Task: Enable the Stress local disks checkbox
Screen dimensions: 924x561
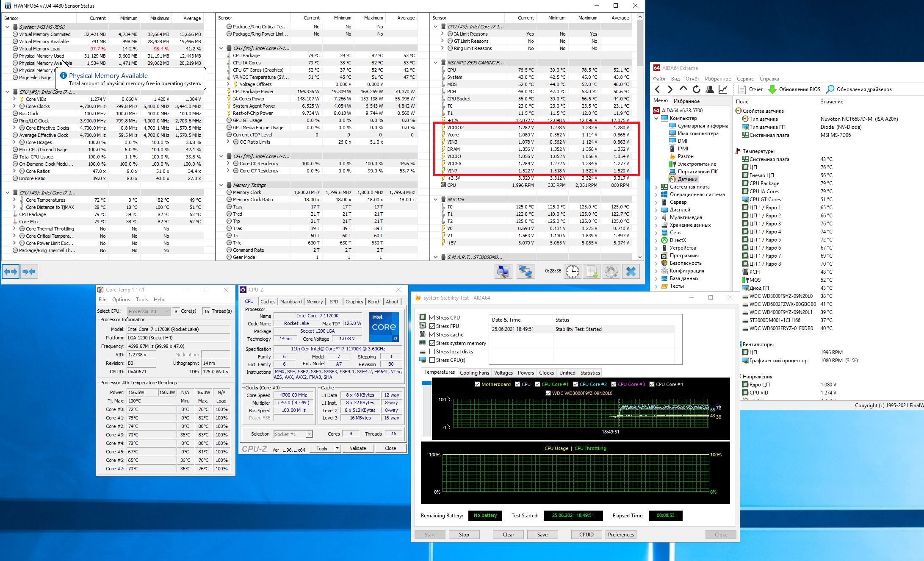Action: (x=432, y=352)
